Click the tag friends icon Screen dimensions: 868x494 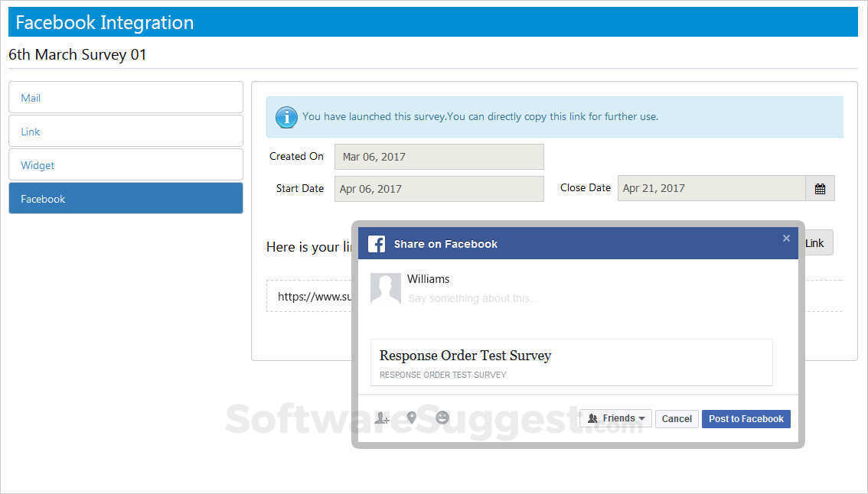point(381,418)
